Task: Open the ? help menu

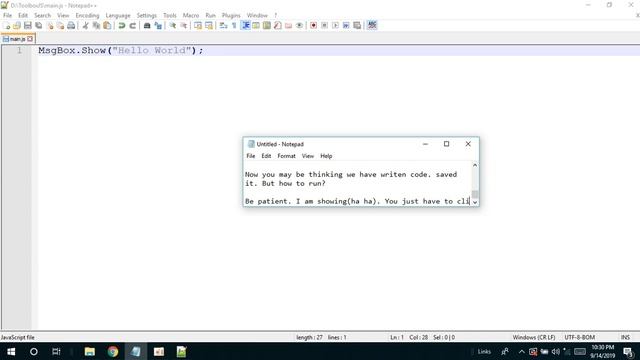Action: 276,16
